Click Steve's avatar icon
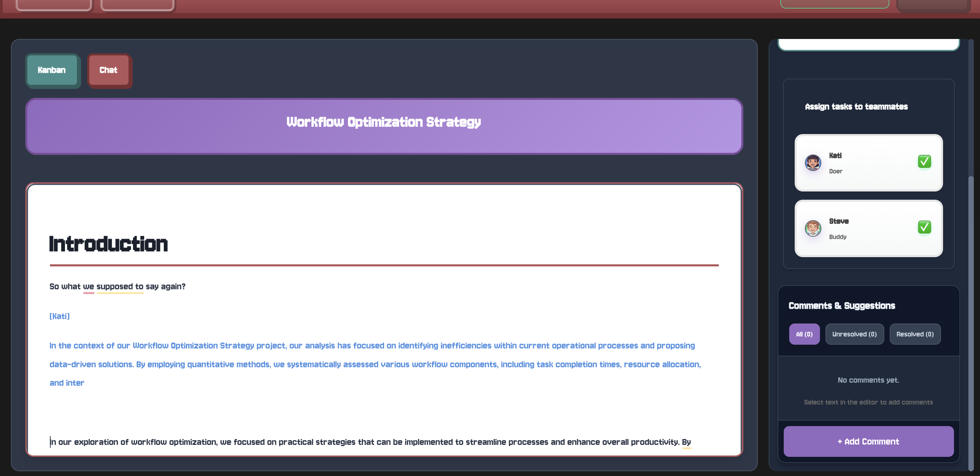This screenshot has width=980, height=476. click(812, 228)
